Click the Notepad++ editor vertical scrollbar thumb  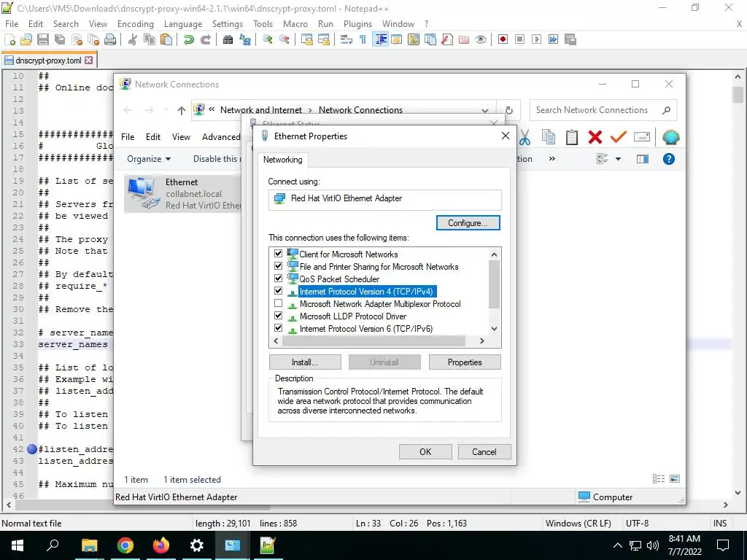click(738, 95)
